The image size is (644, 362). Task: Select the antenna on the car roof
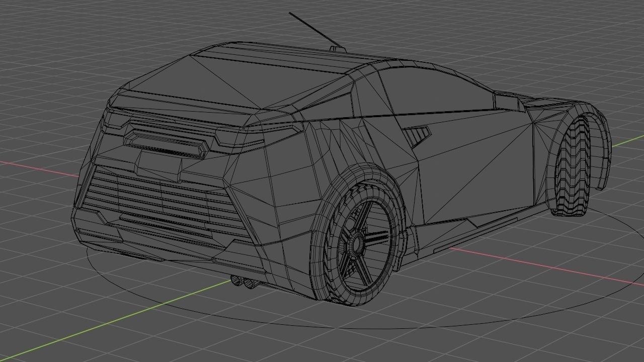(x=317, y=31)
